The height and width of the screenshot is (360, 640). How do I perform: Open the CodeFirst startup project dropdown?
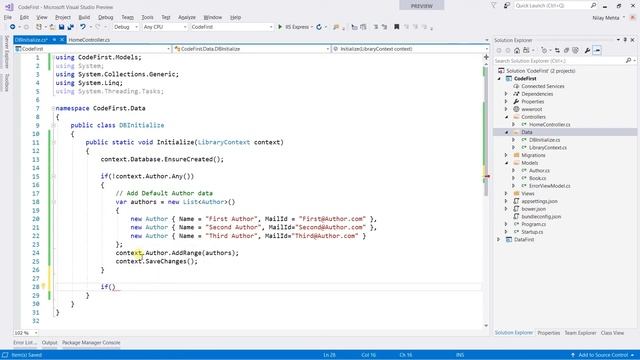click(231, 27)
